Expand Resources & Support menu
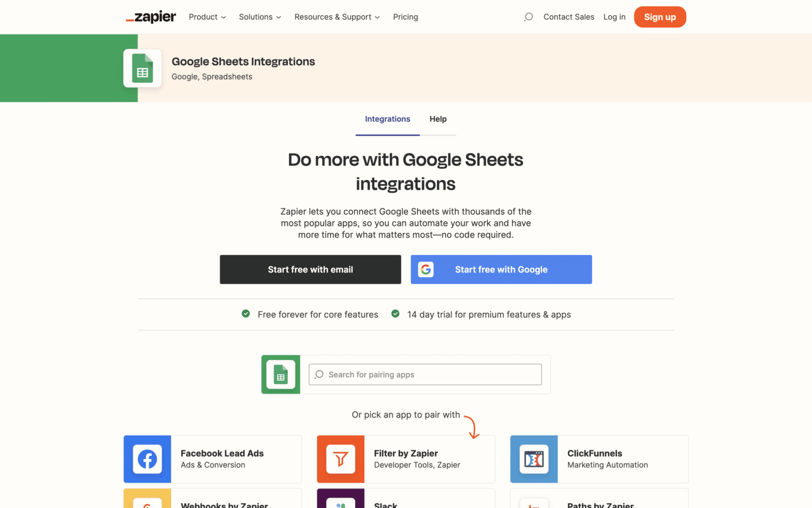812x508 pixels. pos(337,17)
